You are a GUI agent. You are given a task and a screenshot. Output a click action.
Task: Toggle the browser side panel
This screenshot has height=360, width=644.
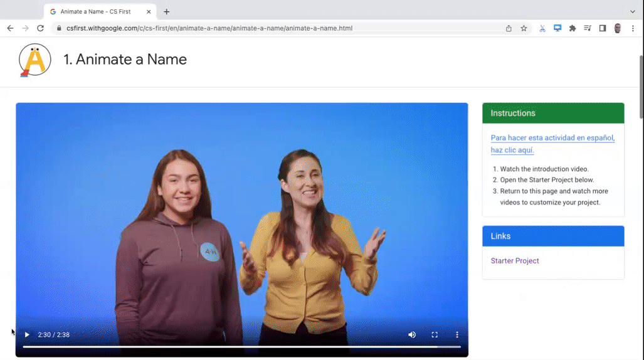point(603,28)
